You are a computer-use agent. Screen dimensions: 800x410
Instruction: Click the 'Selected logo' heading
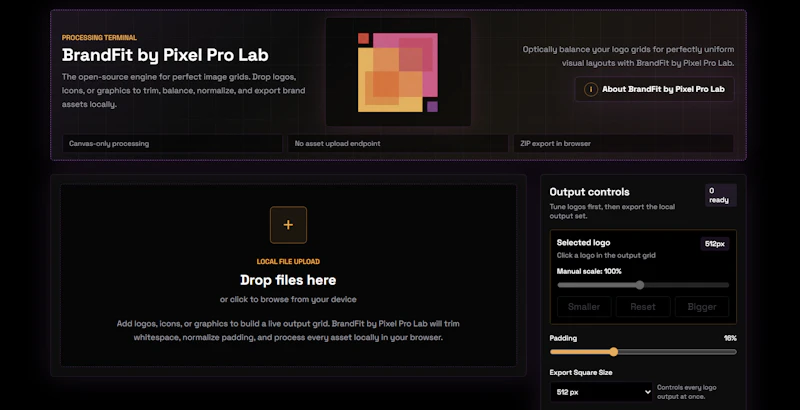tap(583, 243)
